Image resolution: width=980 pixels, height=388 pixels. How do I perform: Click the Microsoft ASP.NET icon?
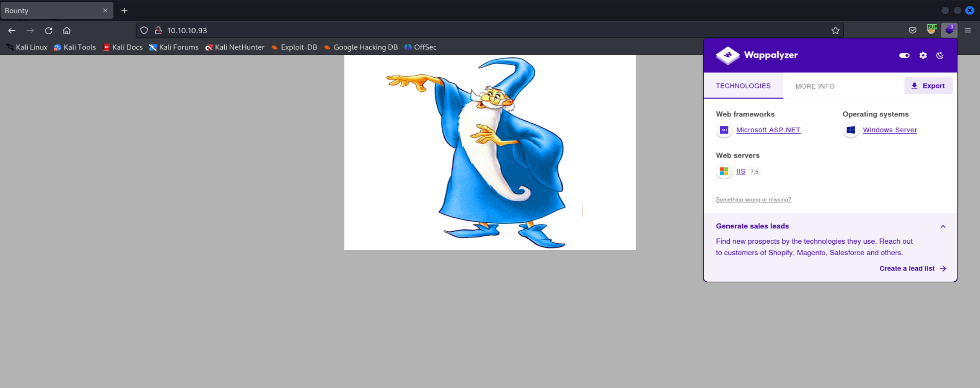pyautogui.click(x=724, y=130)
